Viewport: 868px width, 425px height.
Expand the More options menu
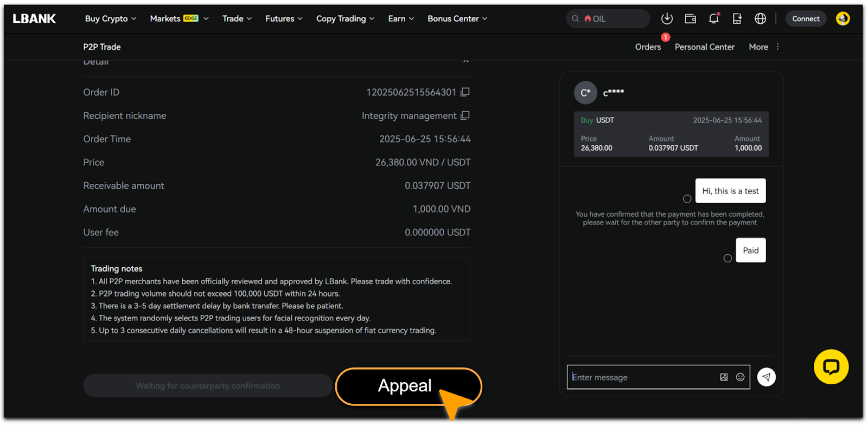(764, 47)
